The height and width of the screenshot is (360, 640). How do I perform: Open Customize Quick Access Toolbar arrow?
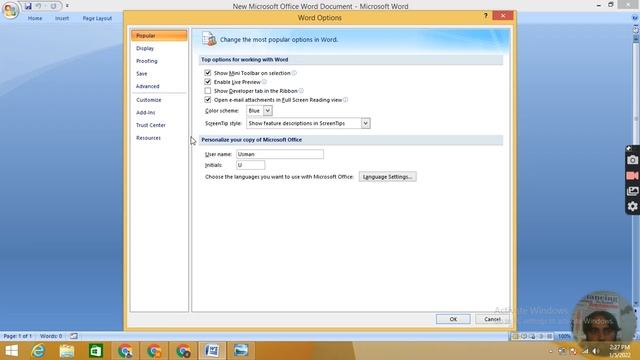click(67, 6)
